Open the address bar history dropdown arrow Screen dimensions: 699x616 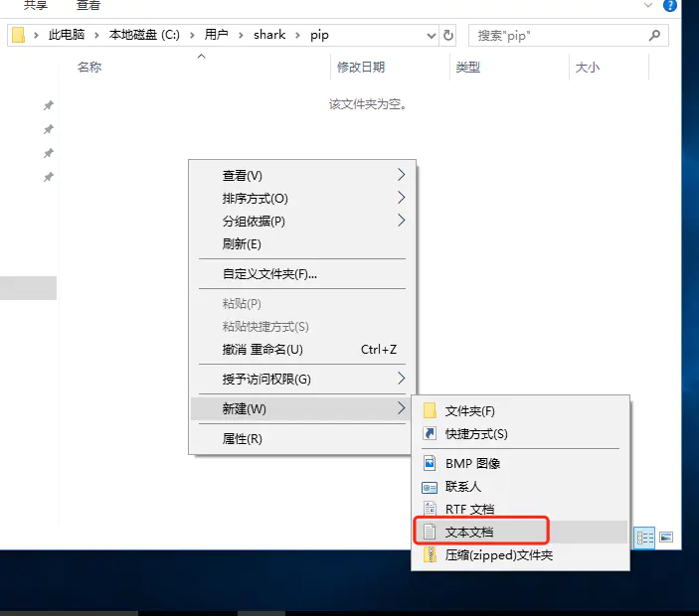click(432, 35)
